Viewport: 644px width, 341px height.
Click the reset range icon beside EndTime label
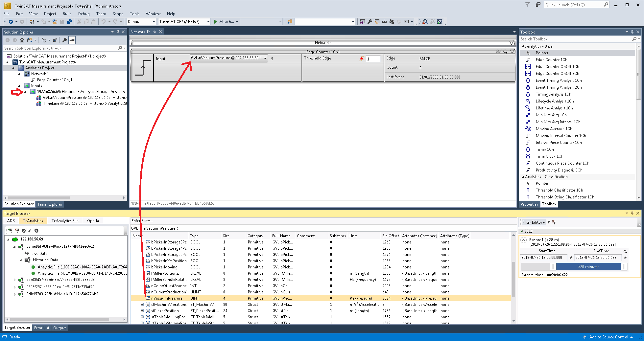(625, 251)
